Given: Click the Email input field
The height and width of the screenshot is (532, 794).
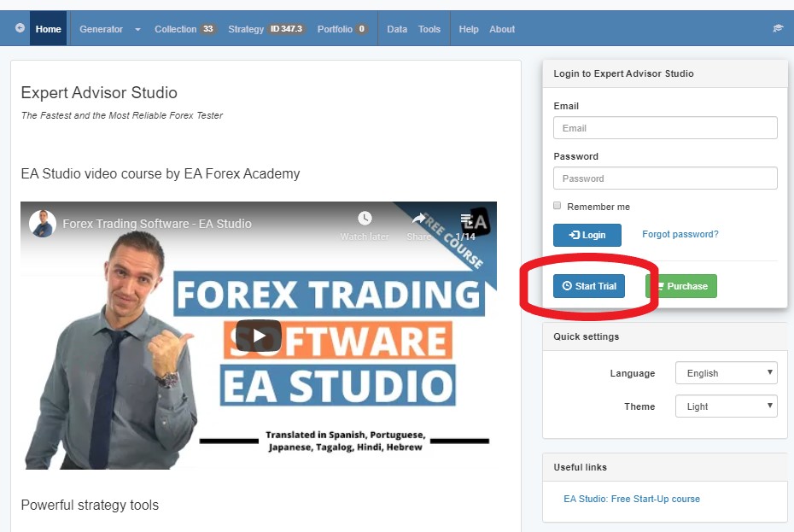Looking at the screenshot, I should click(665, 128).
